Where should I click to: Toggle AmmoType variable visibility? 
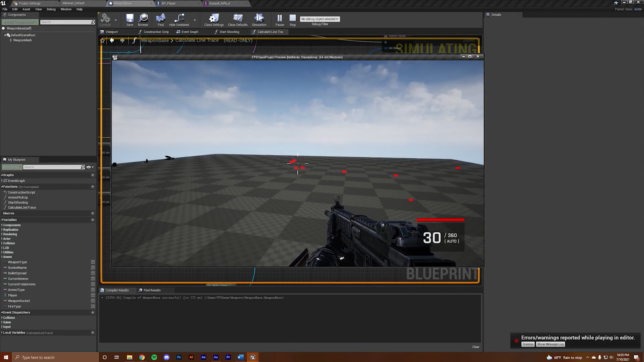point(93,290)
